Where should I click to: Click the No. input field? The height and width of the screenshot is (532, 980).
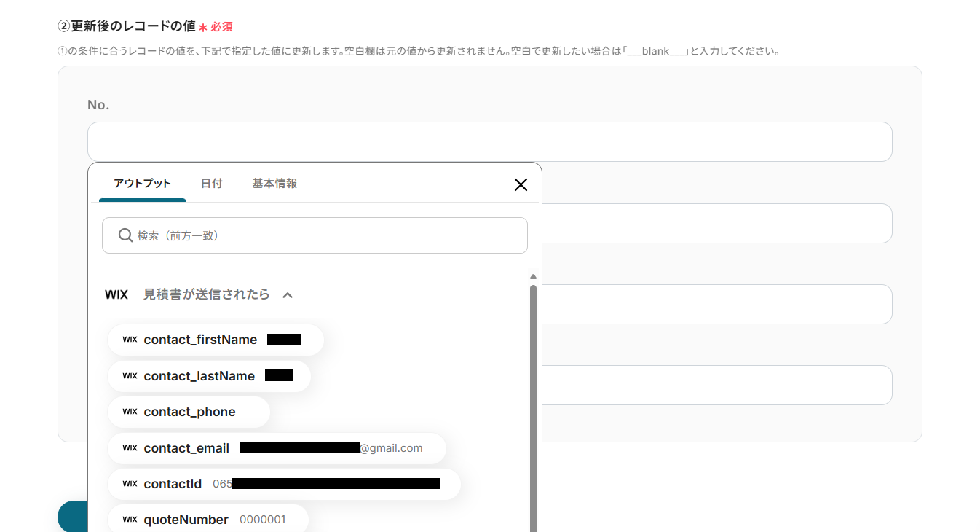click(489, 141)
